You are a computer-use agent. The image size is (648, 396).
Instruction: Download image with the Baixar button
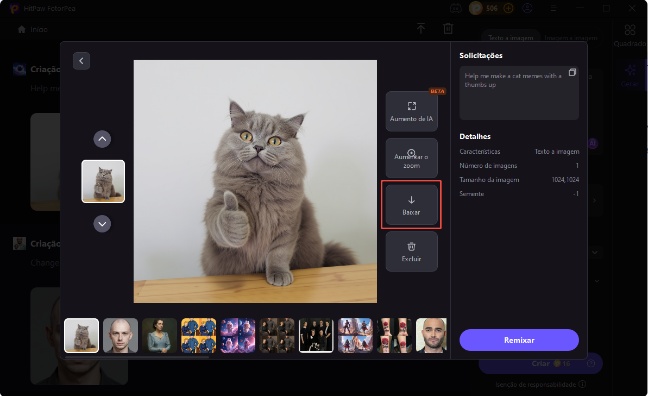coord(411,205)
